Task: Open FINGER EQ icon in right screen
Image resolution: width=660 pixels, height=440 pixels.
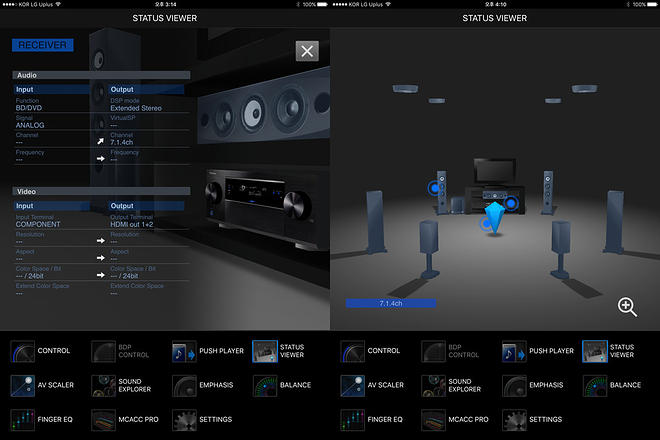Action: [353, 420]
